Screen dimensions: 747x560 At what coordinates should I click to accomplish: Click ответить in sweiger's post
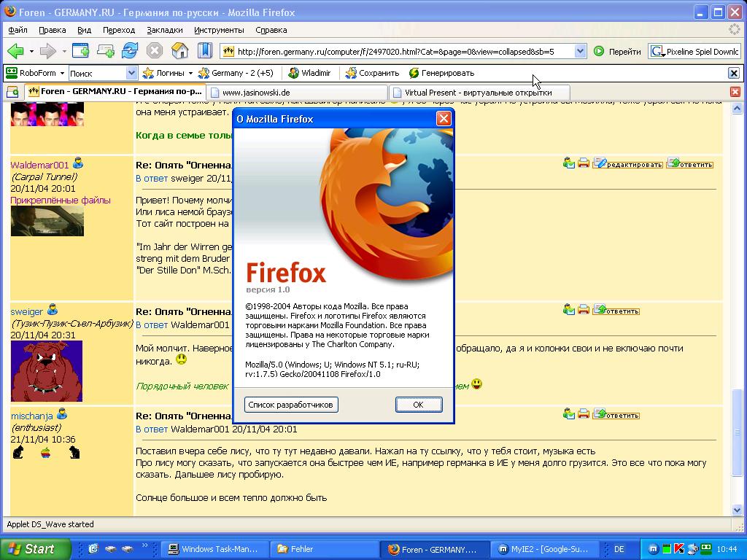(616, 311)
